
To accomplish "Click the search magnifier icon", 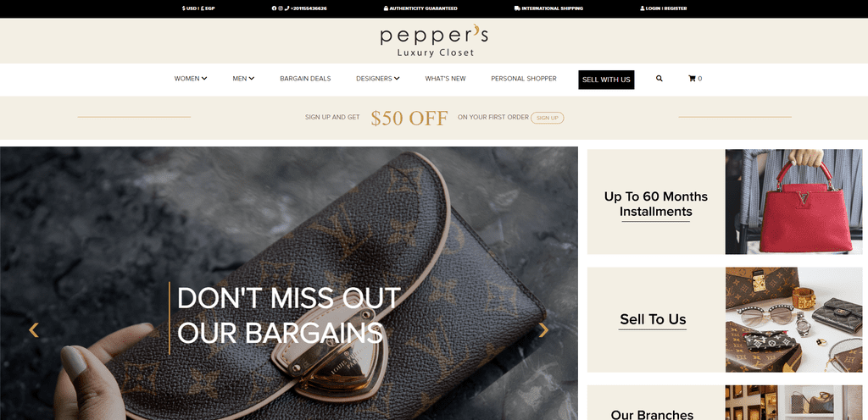I will tap(659, 79).
